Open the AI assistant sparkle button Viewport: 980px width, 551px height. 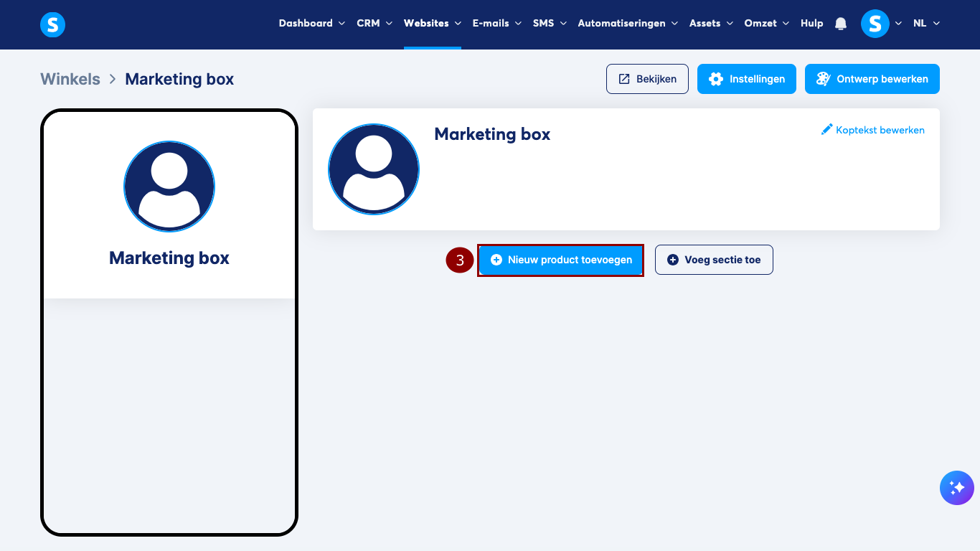click(x=957, y=488)
